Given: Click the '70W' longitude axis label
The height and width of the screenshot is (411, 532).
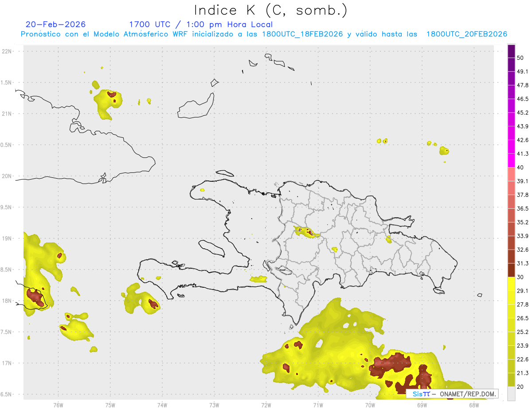Looking at the screenshot, I should coord(370,405).
